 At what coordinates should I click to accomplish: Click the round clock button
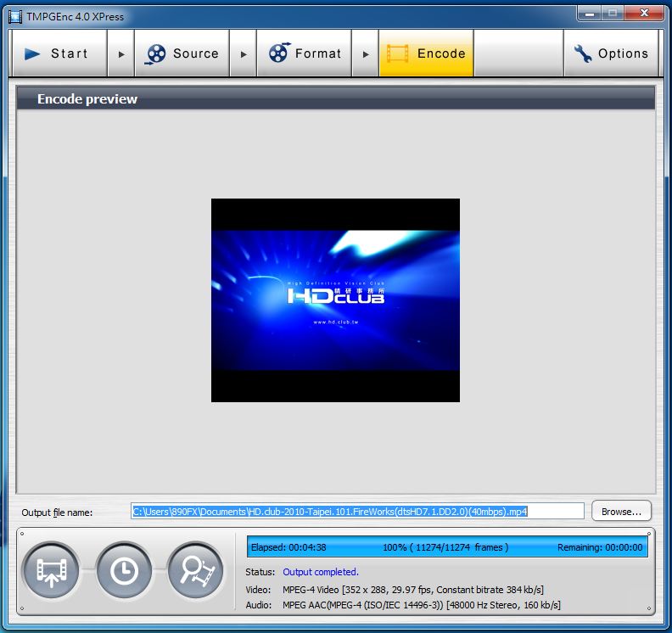pos(124,570)
